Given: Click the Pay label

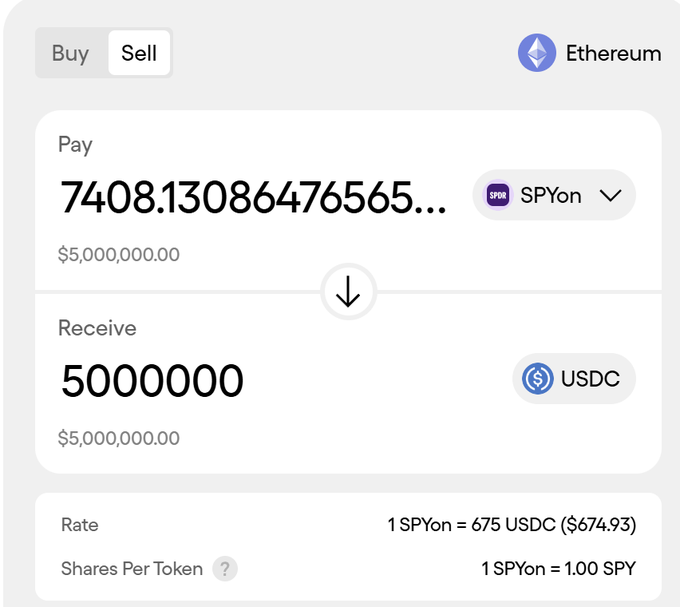Looking at the screenshot, I should tap(75, 145).
